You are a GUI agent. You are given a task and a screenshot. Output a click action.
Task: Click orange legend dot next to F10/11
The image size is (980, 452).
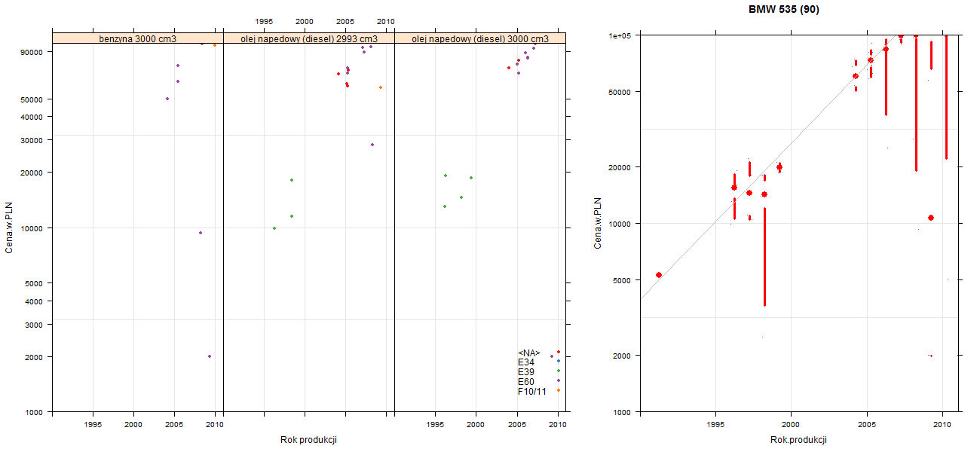tap(559, 390)
